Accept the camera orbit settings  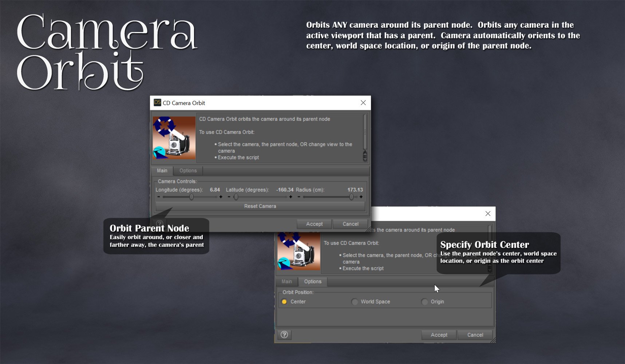point(314,224)
